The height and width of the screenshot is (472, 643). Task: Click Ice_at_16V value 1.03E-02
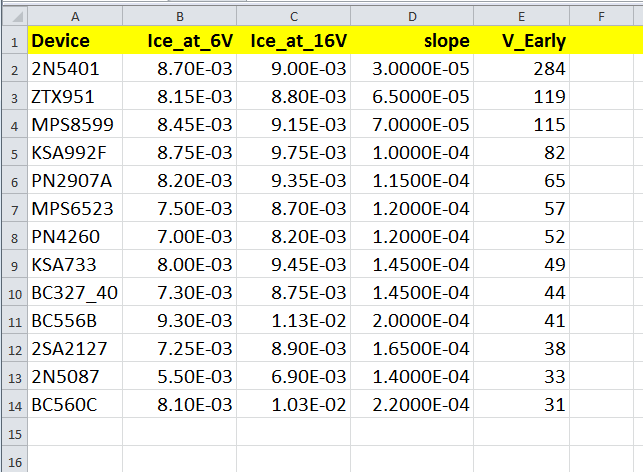click(294, 404)
